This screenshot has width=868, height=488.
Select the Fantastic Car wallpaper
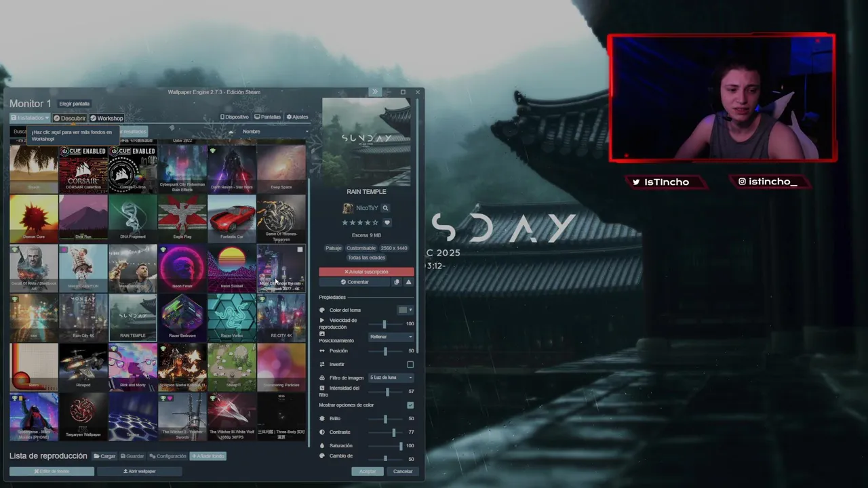pos(232,219)
